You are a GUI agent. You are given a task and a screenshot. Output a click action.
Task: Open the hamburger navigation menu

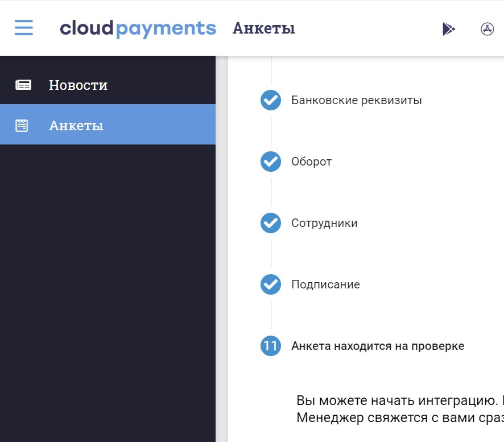coord(24,28)
